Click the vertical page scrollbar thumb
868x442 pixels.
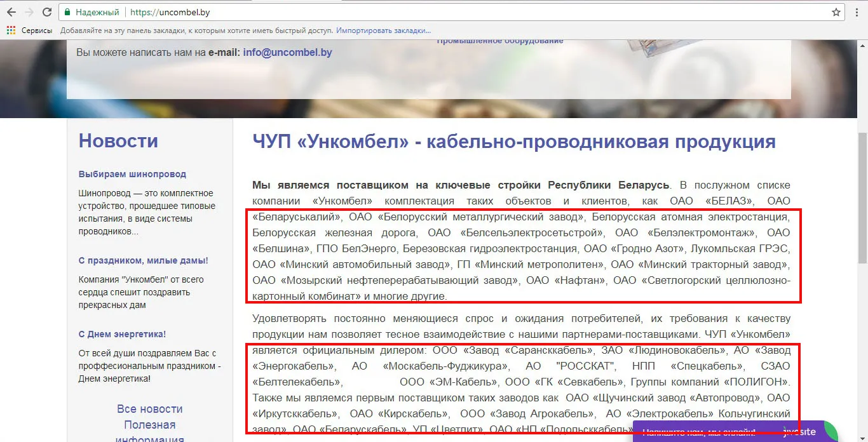862,197
